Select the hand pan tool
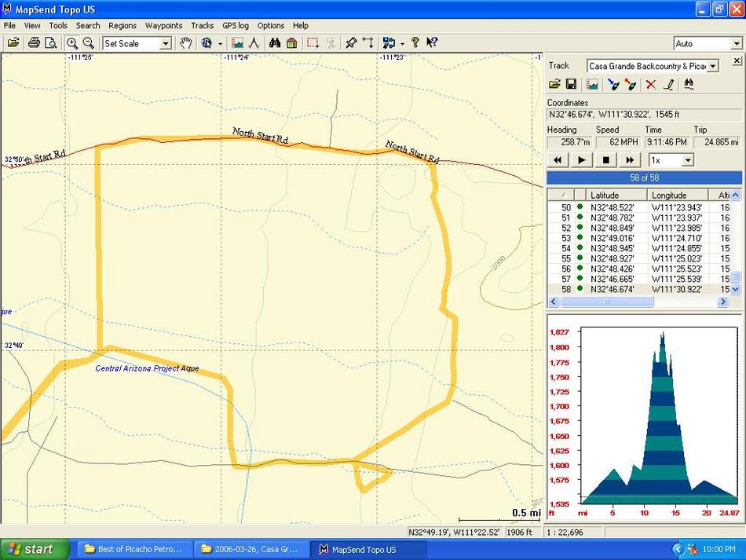746x560 pixels. click(x=186, y=43)
